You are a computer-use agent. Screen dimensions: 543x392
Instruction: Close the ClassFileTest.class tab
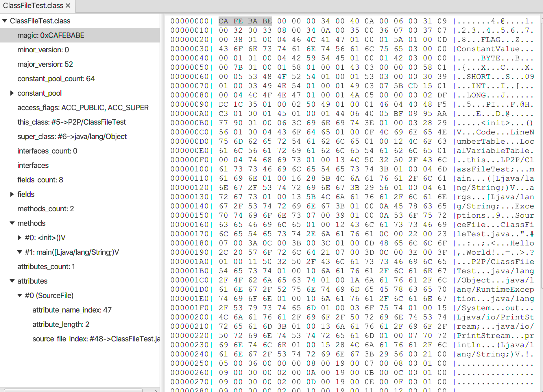[x=68, y=6]
